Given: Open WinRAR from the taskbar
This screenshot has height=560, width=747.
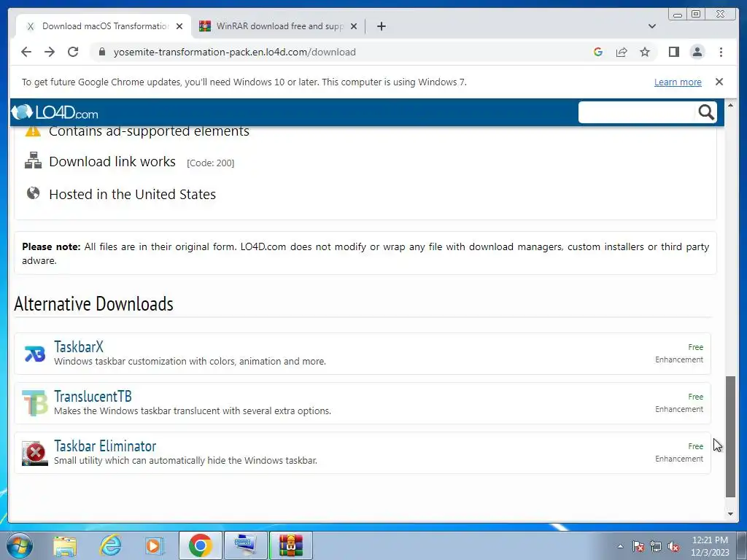Looking at the screenshot, I should [x=291, y=545].
